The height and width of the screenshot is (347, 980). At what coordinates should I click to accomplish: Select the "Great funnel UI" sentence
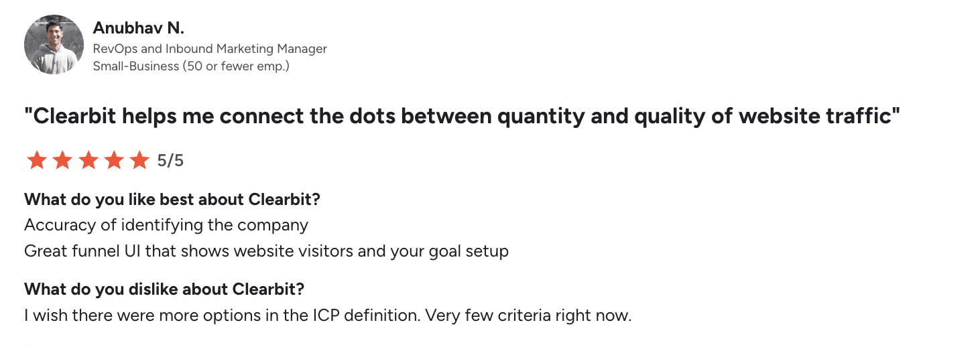266,251
